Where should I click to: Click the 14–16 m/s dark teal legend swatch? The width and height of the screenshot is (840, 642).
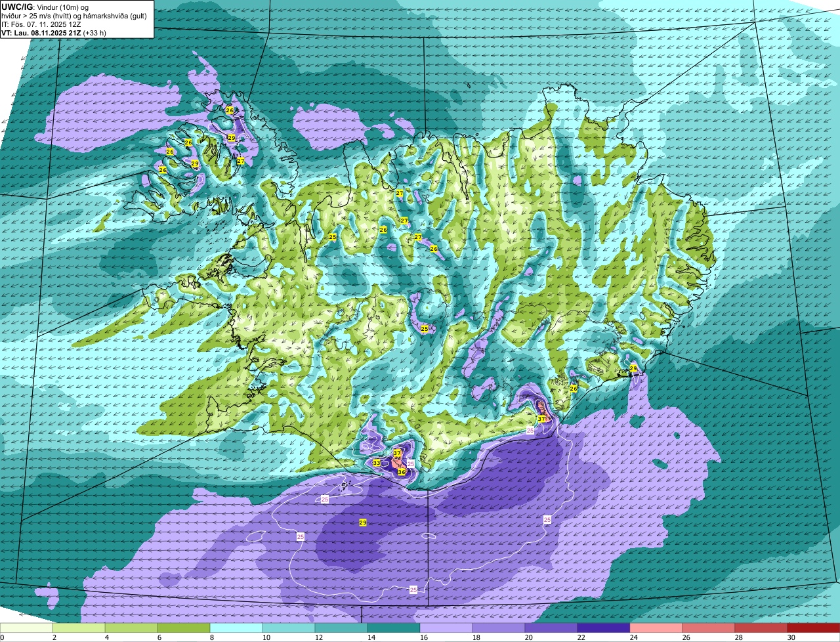coord(394,628)
